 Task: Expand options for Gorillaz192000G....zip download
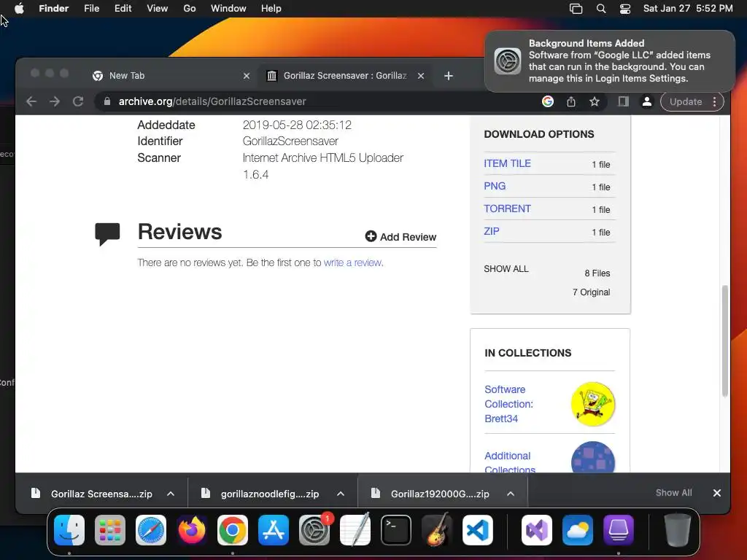click(x=511, y=494)
